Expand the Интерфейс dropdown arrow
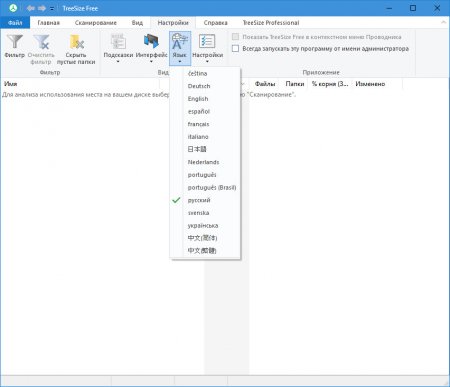 [151, 62]
